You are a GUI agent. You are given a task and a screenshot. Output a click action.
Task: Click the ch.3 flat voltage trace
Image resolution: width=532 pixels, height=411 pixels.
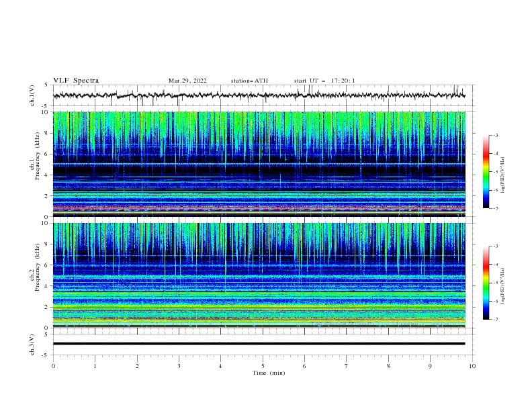click(x=259, y=344)
